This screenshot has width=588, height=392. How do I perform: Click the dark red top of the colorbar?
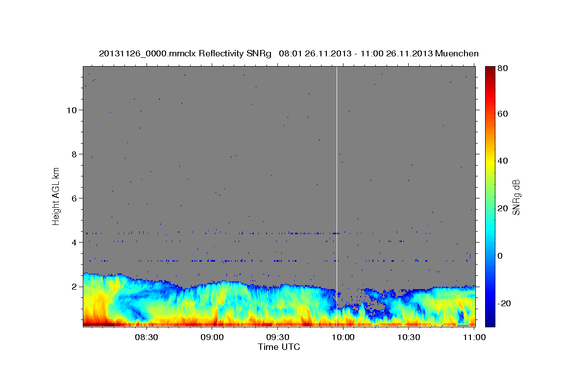click(x=490, y=70)
